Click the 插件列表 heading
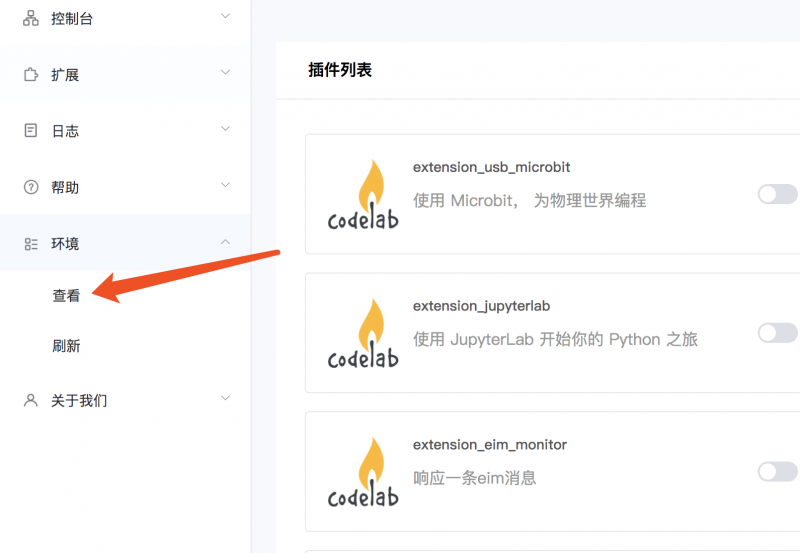The width and height of the screenshot is (800, 553). (340, 70)
